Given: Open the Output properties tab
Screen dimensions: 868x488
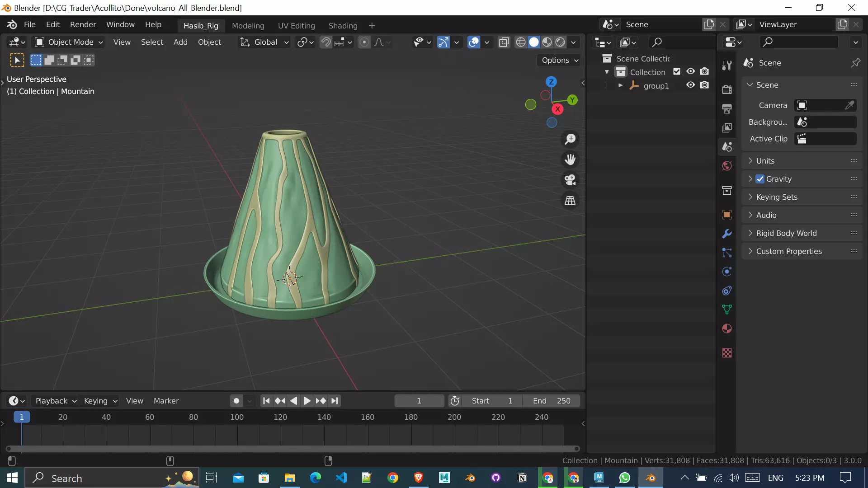Looking at the screenshot, I should point(727,108).
